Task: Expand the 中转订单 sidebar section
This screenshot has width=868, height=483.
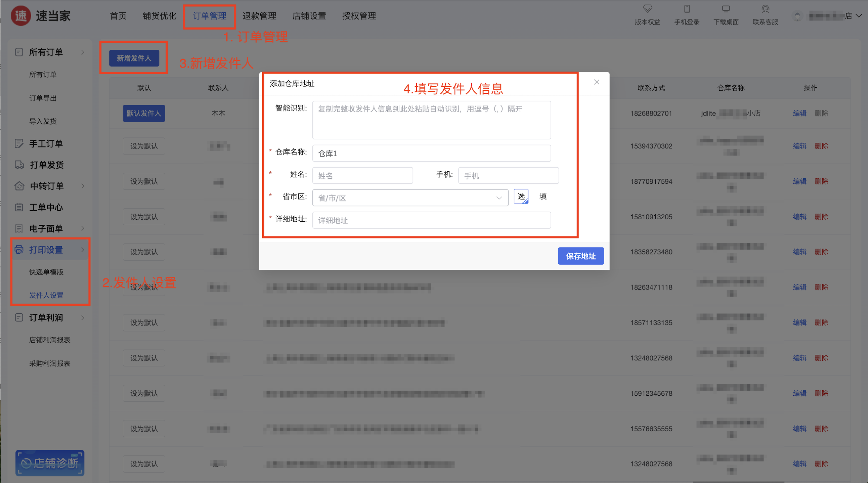Action: click(83, 186)
